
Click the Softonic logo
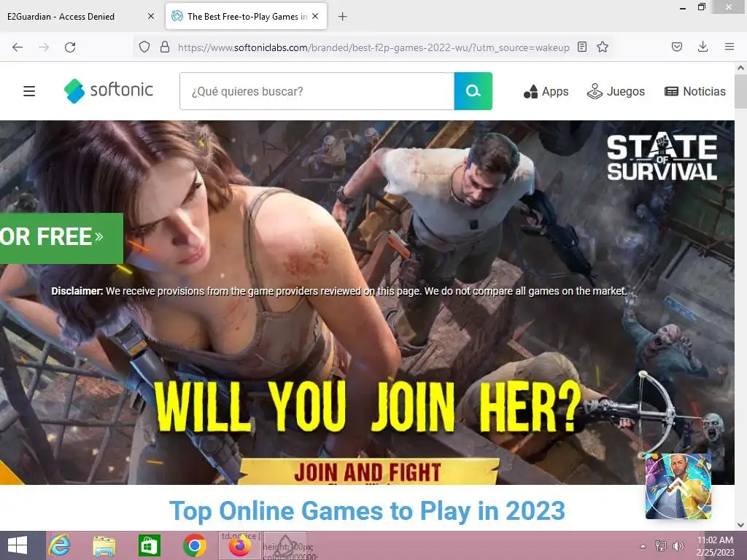[x=109, y=90]
